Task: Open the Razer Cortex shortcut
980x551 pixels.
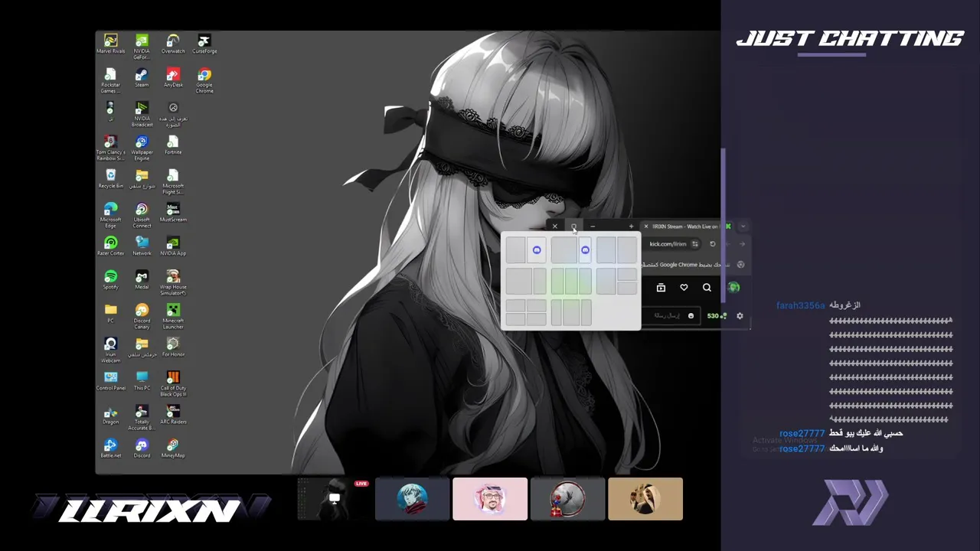Action: (x=110, y=246)
